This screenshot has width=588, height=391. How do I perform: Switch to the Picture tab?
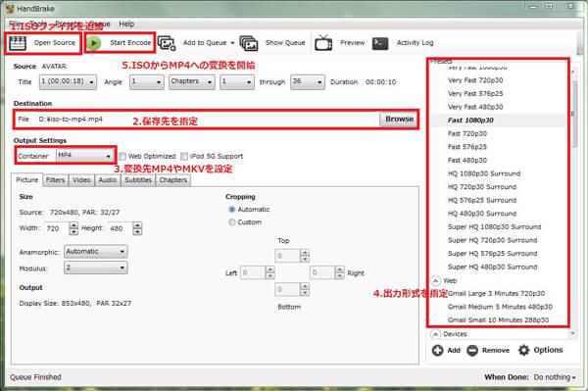click(x=27, y=180)
